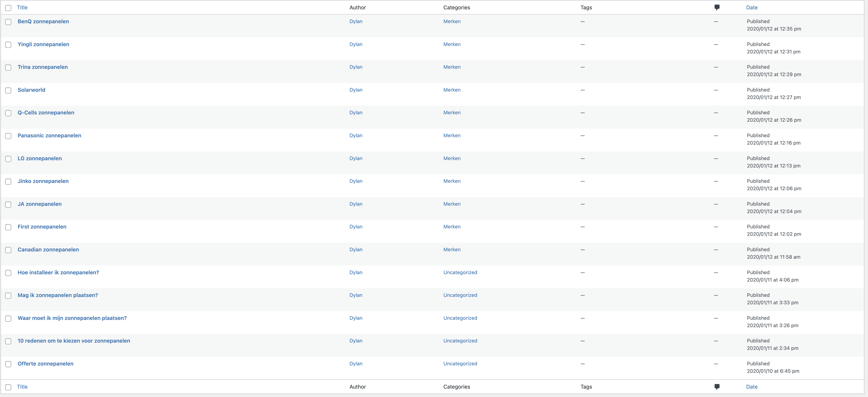The height and width of the screenshot is (397, 868).
Task: Open 10 redenen om te kiezen voor zonnepanelen
Action: click(x=74, y=341)
